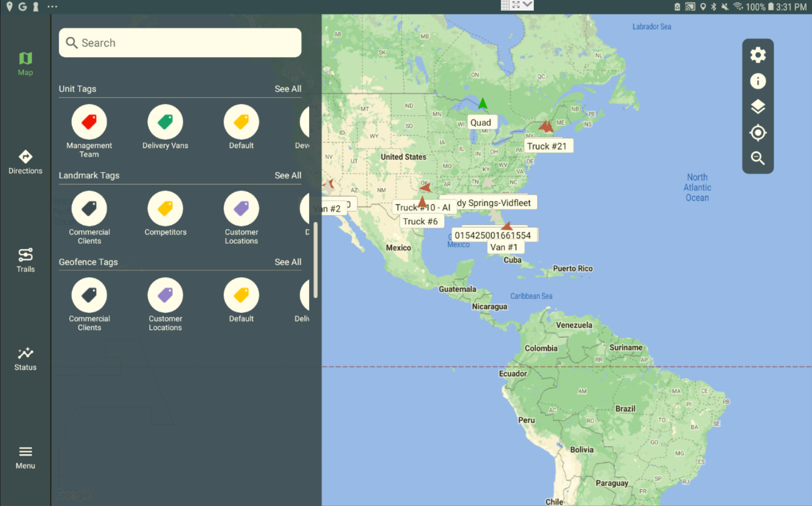Zoom out using the magnifier icon
The height and width of the screenshot is (506, 812).
click(x=758, y=158)
